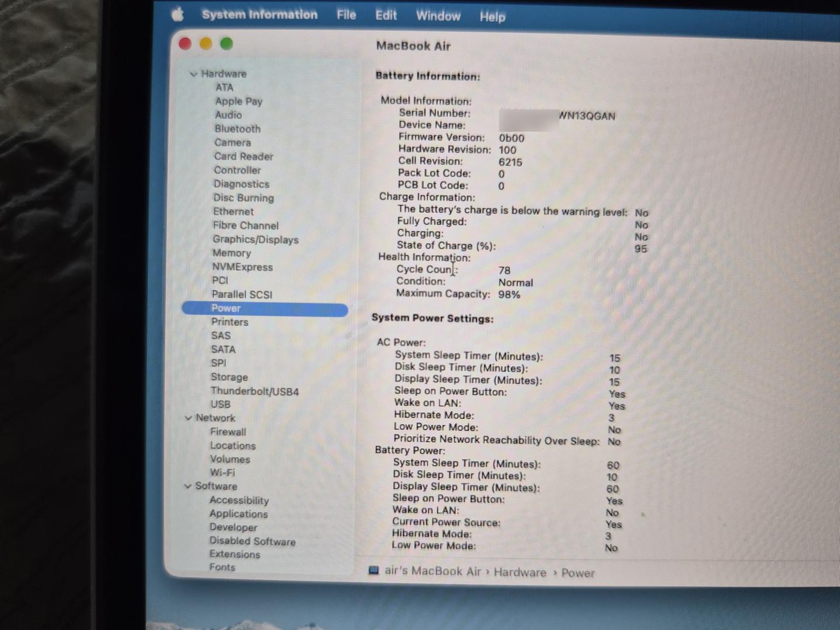Select Thunderbolt/USB4 in the sidebar
Viewport: 840px width, 630px height.
click(254, 391)
